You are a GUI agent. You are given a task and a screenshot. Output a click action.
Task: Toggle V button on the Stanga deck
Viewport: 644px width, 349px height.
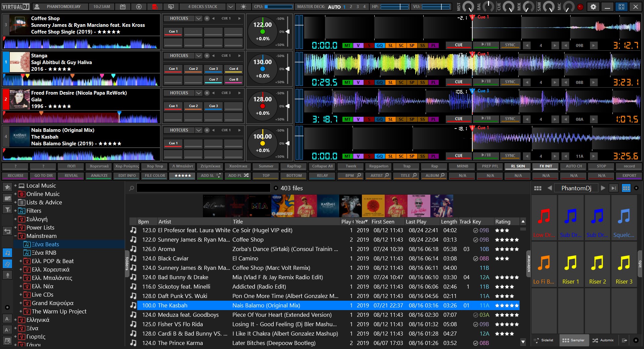click(x=358, y=83)
